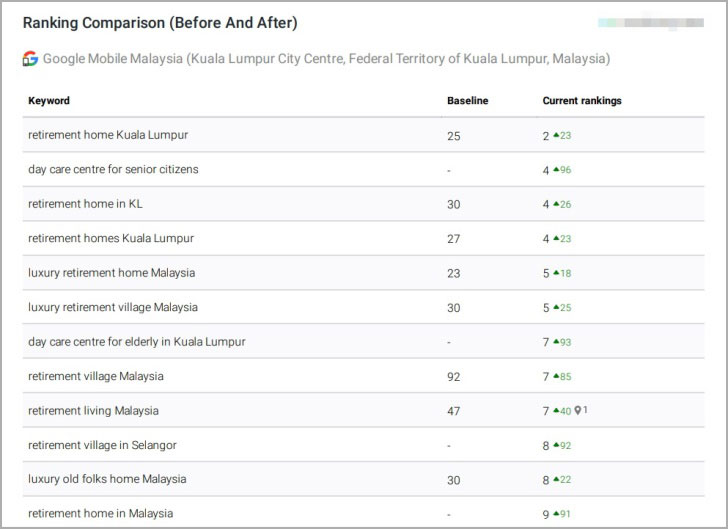Click the Google Mobile Malaysia location subtitle
The image size is (728, 529).
pos(326,59)
